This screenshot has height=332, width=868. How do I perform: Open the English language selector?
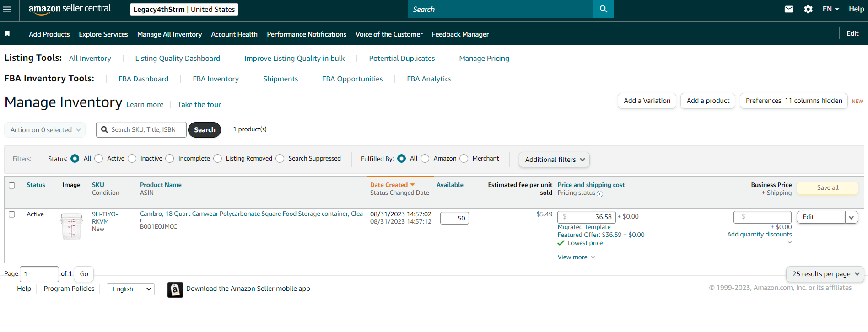click(x=131, y=289)
